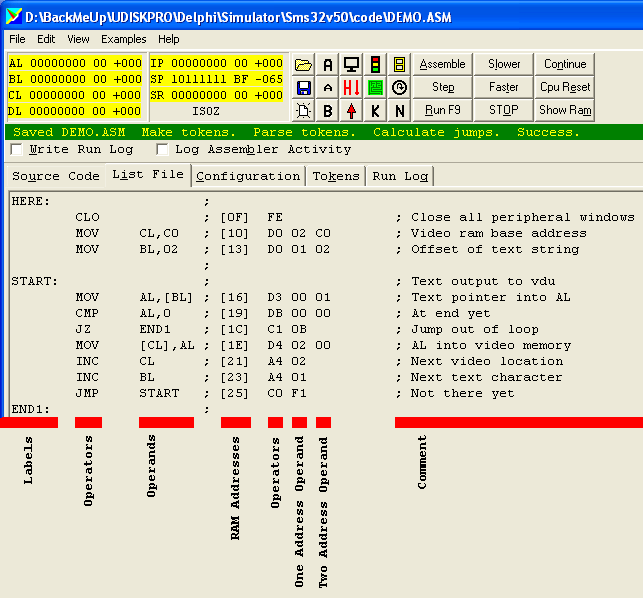Open the yellow seven-segment display icon

tap(399, 64)
